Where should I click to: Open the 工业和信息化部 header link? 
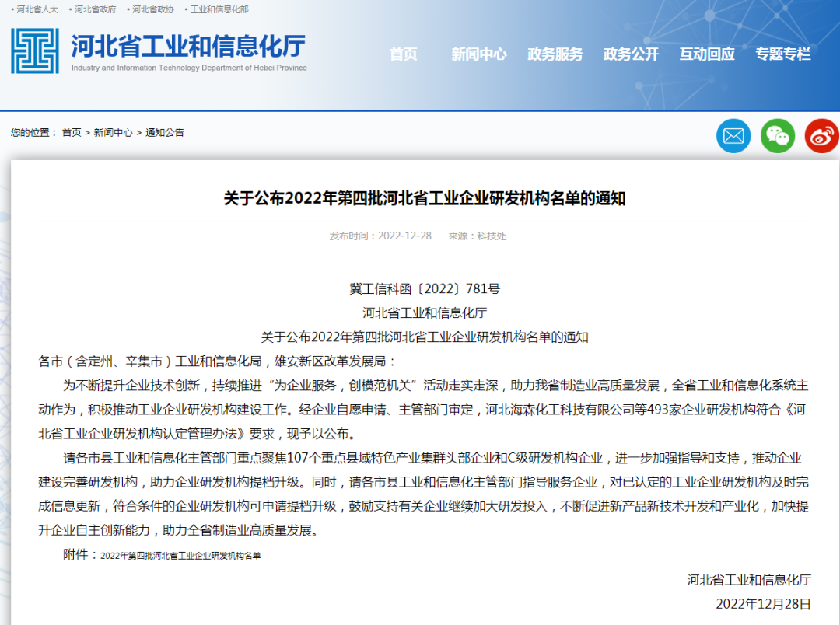click(219, 9)
